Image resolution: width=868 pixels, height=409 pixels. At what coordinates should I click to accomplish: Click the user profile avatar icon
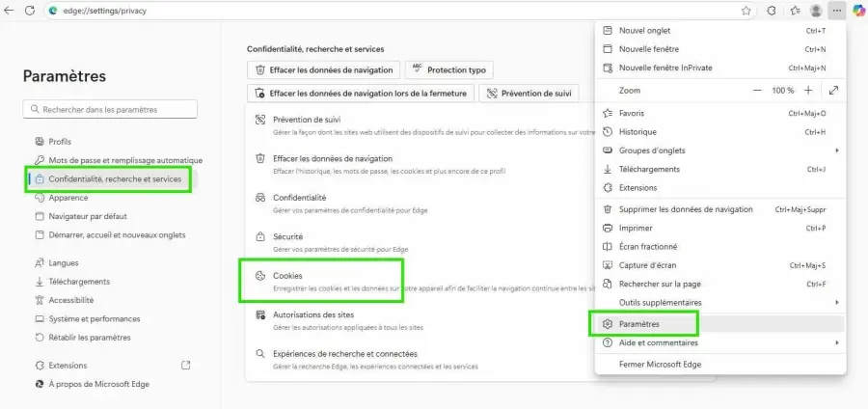(816, 11)
